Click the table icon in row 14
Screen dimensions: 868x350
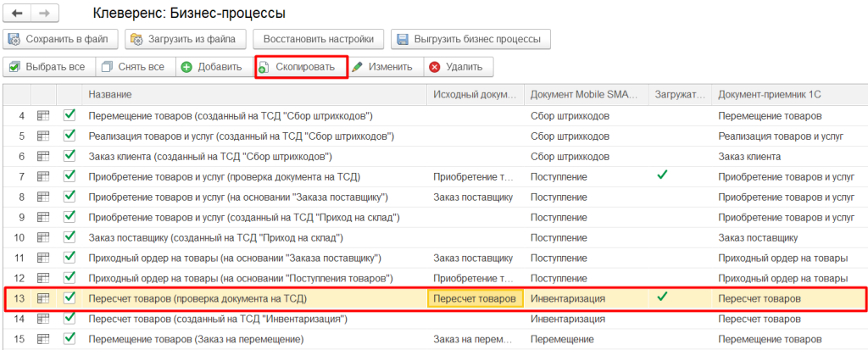tap(43, 319)
